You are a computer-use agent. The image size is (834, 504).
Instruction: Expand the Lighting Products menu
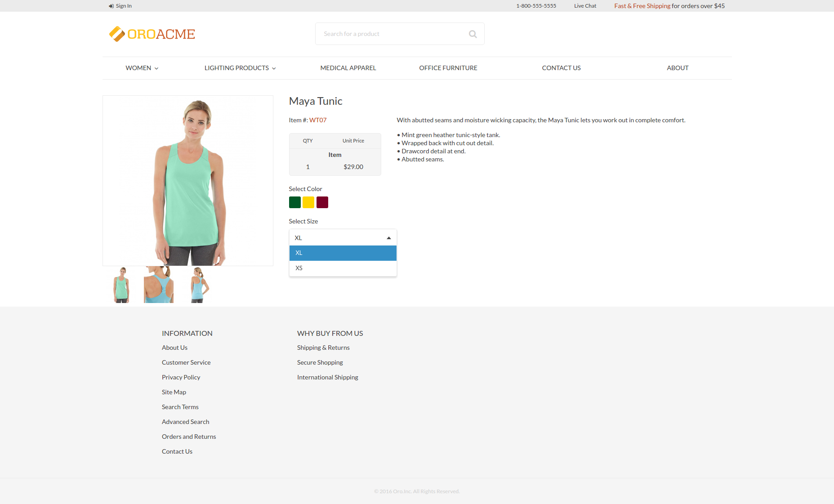pos(240,68)
